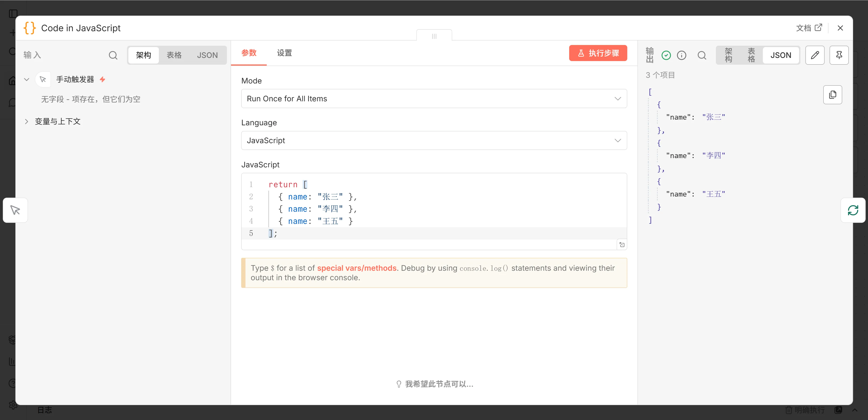Switch output view to 架构

(728, 55)
